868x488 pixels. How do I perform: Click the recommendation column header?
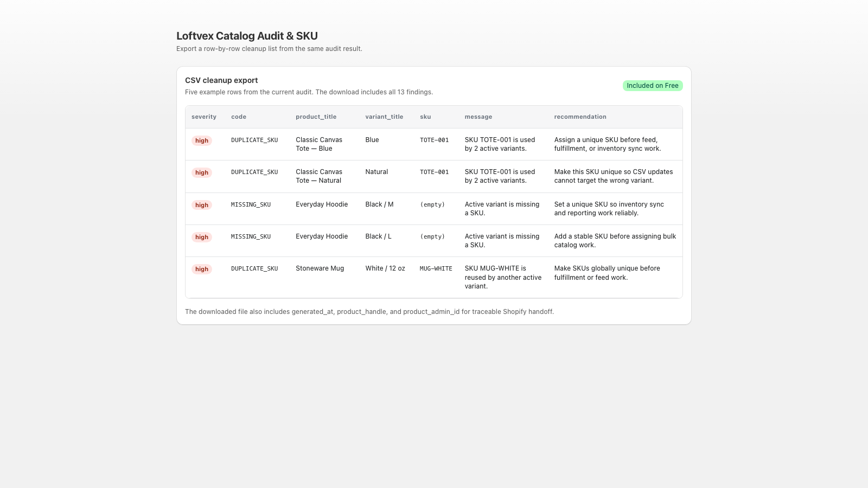click(x=580, y=117)
